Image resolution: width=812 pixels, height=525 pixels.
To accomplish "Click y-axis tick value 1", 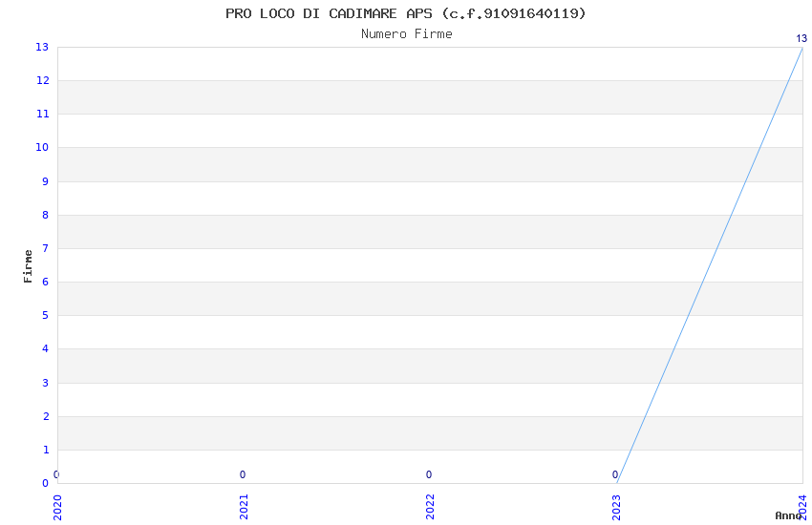I will 46,450.
